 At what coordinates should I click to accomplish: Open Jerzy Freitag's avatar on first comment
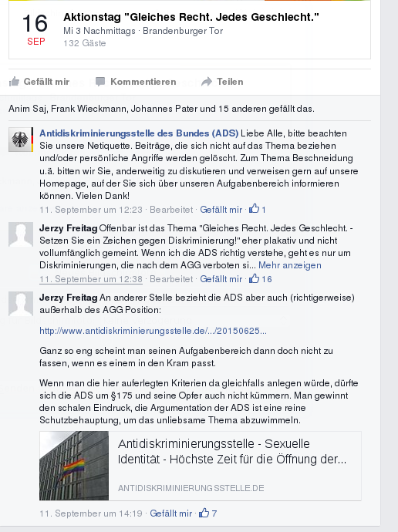[x=21, y=234]
